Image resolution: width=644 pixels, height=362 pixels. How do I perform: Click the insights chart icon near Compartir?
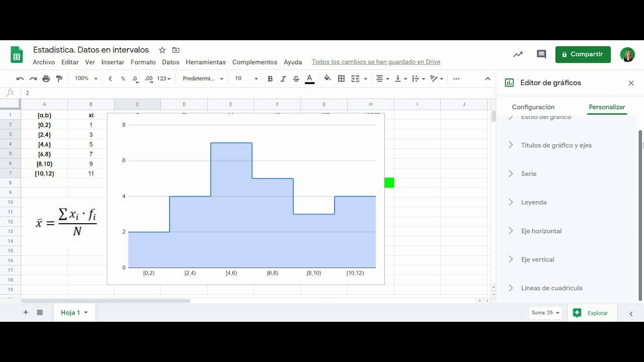coord(517,54)
